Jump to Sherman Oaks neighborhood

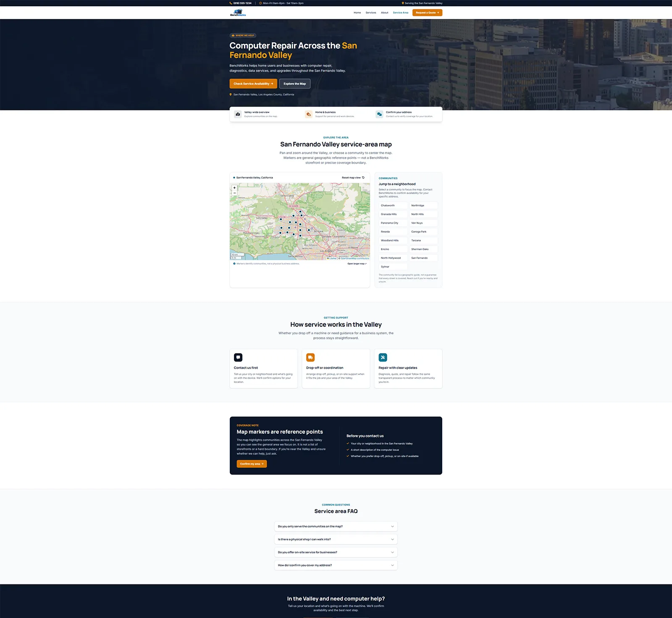(x=423, y=249)
